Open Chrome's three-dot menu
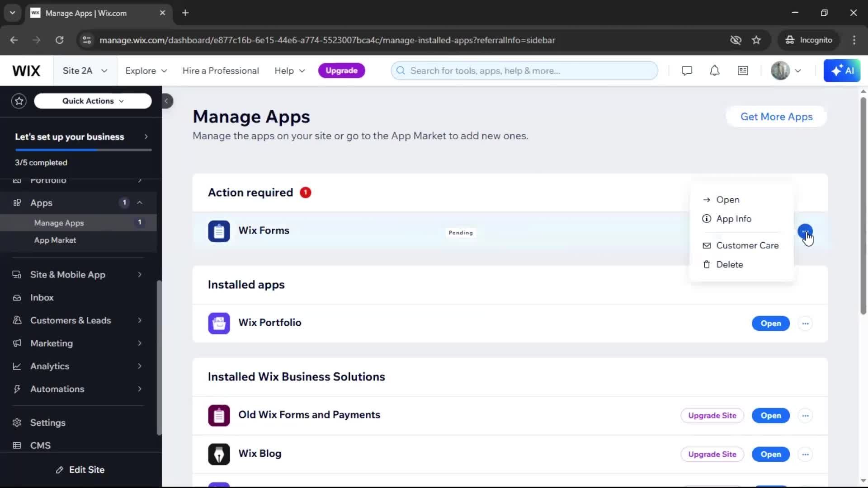 [x=854, y=40]
